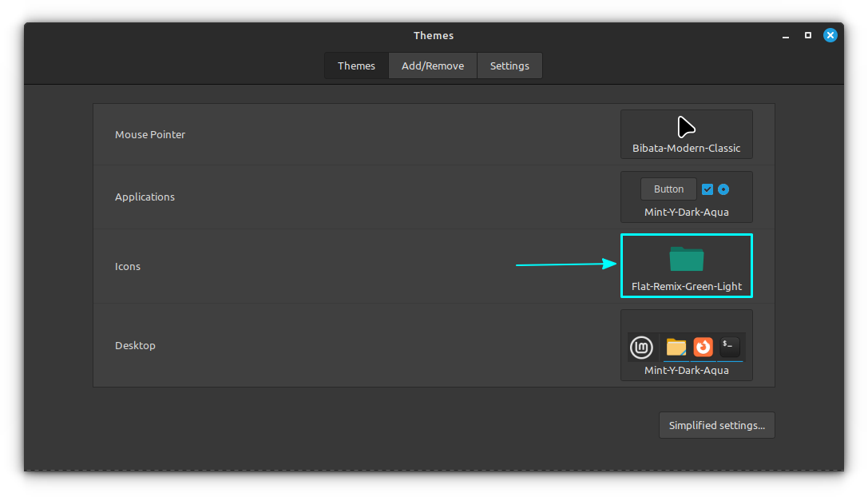Screen dimensions: 868x497
Task: Click the blue checkbox in Applications preview
Action: (707, 189)
